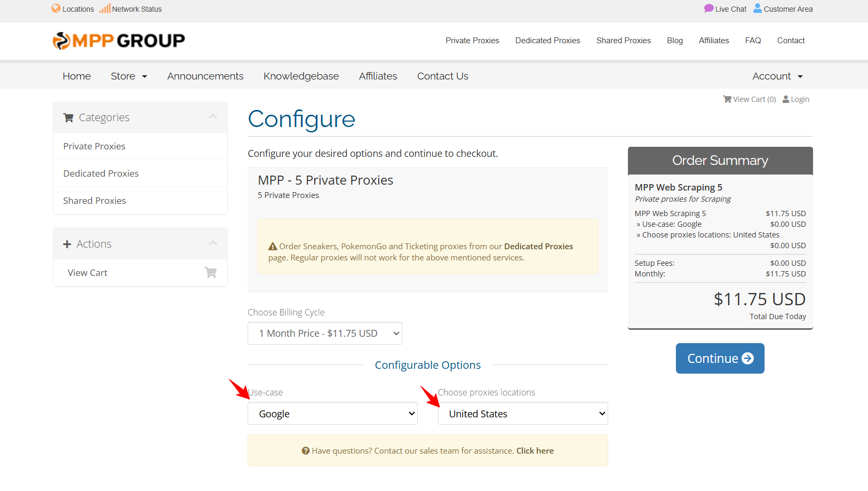This screenshot has height=491, width=868.
Task: Select Shared Proxies category in sidebar
Action: tap(140, 201)
